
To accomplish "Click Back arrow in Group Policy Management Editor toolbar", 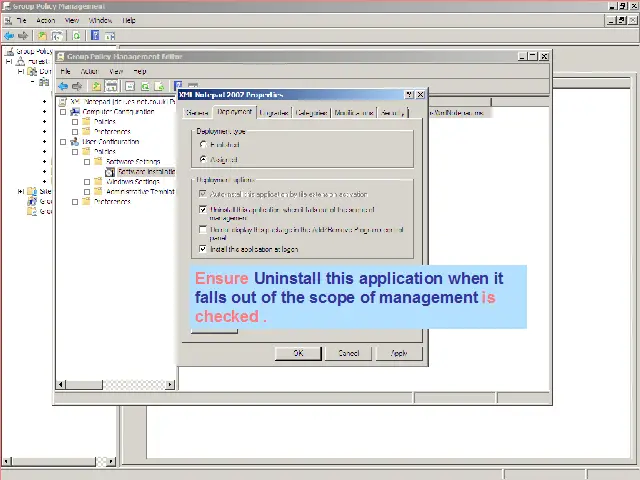I will point(65,86).
